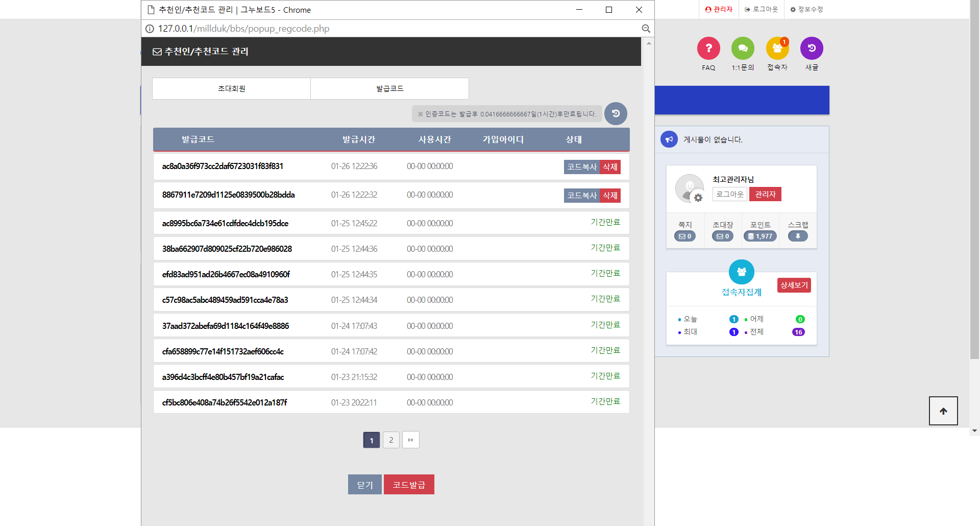This screenshot has height=526, width=980.
Task: Copy code ac8a0a36f973cc2daf6723031f83f831
Action: click(x=581, y=167)
